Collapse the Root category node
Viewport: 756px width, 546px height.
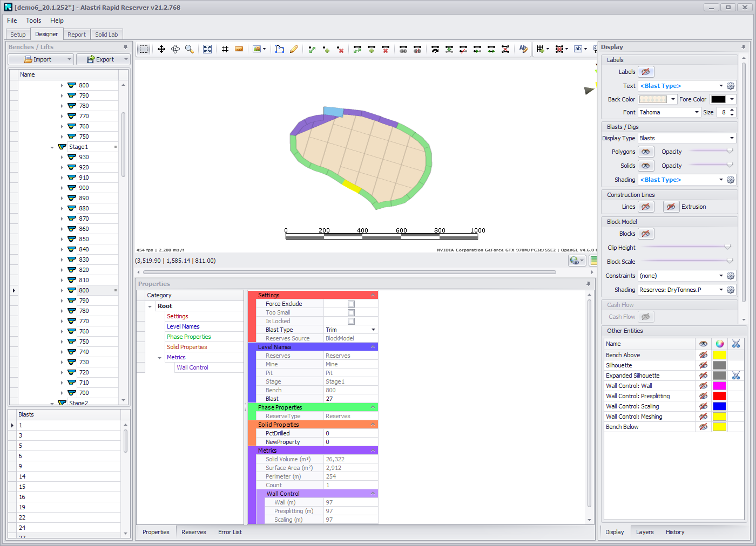click(150, 306)
